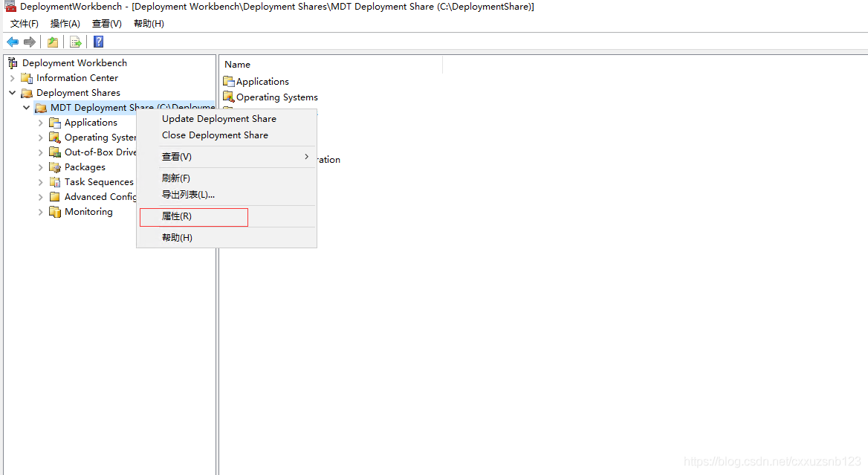Click the Task Sequences tree icon
The image size is (868, 475).
(x=55, y=181)
